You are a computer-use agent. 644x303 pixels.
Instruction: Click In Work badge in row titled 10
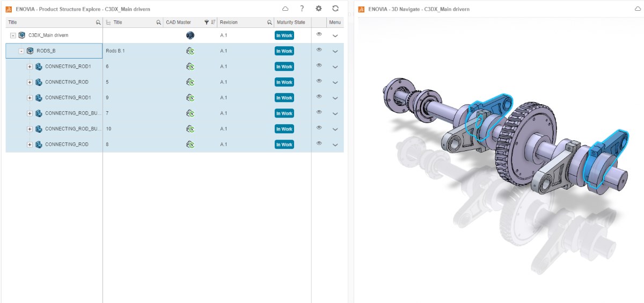point(284,129)
